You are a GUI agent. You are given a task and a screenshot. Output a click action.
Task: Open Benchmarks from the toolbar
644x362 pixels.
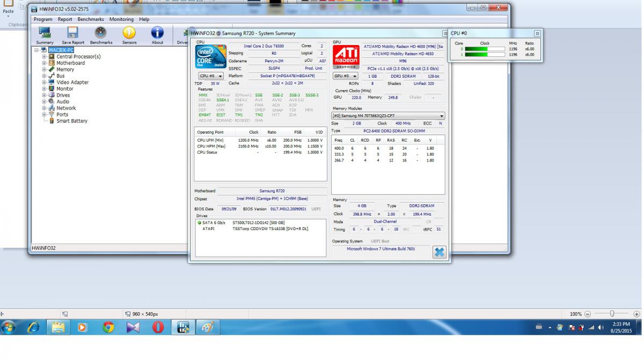coord(101,35)
